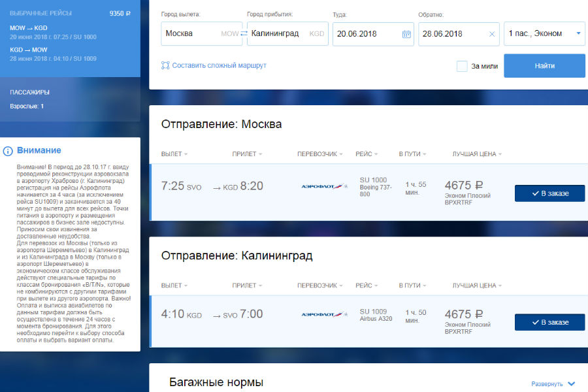Open calendar icon in departure date field
Viewport: 588px width, 392px height.
(x=406, y=34)
